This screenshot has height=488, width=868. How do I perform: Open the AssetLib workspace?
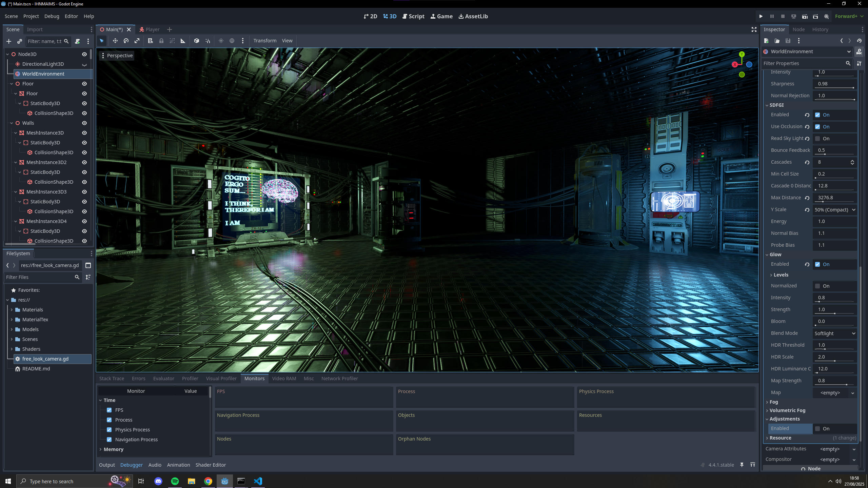click(473, 16)
